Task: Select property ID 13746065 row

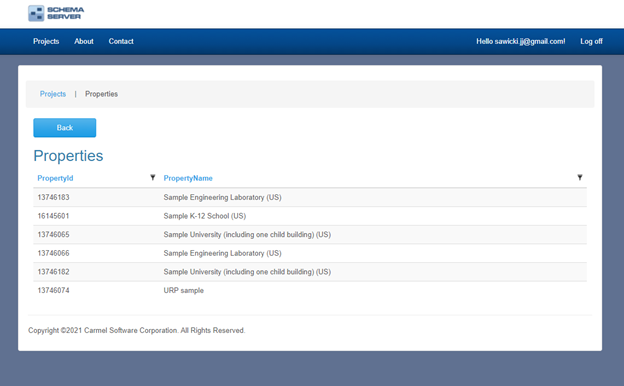Action: click(x=310, y=235)
